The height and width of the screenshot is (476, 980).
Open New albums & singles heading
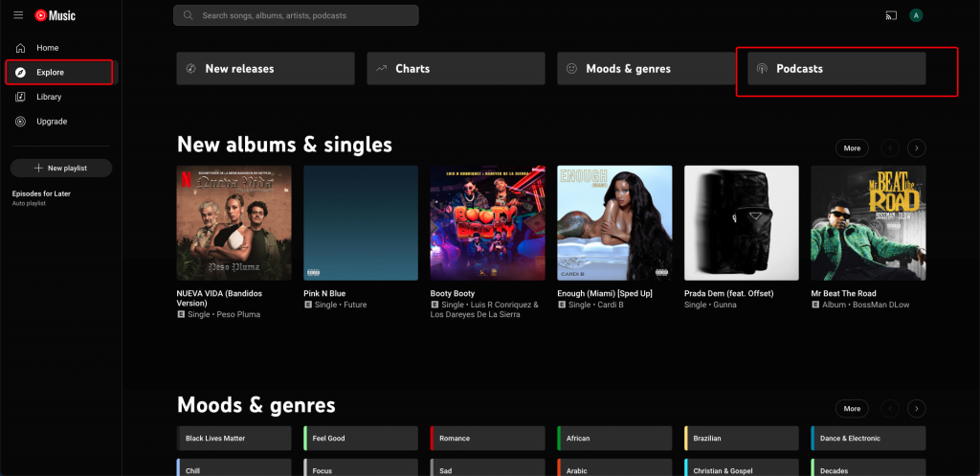tap(285, 145)
